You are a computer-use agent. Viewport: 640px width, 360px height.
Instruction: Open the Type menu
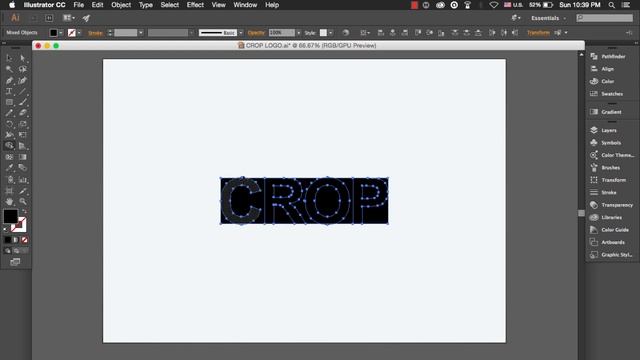(145, 5)
